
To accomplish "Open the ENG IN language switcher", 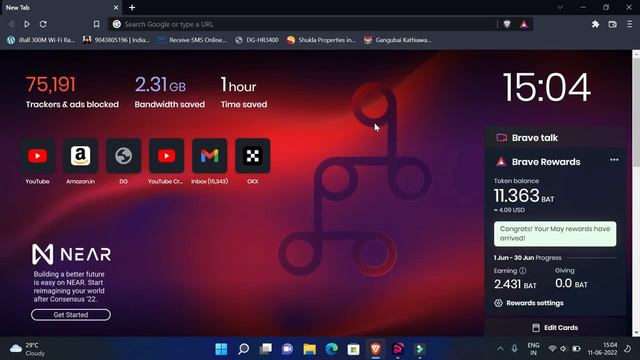I will point(533,349).
